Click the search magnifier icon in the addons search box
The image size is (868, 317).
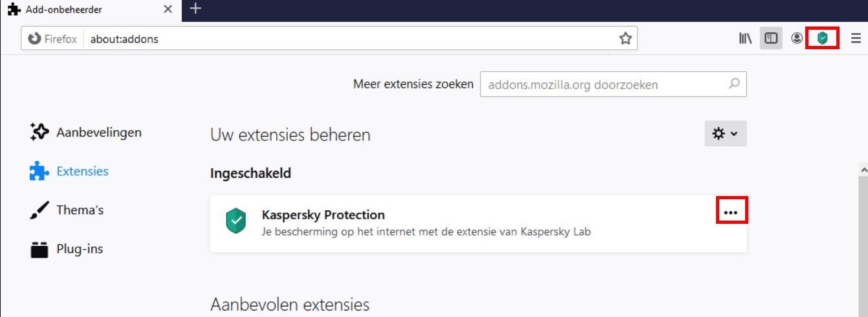pos(733,83)
